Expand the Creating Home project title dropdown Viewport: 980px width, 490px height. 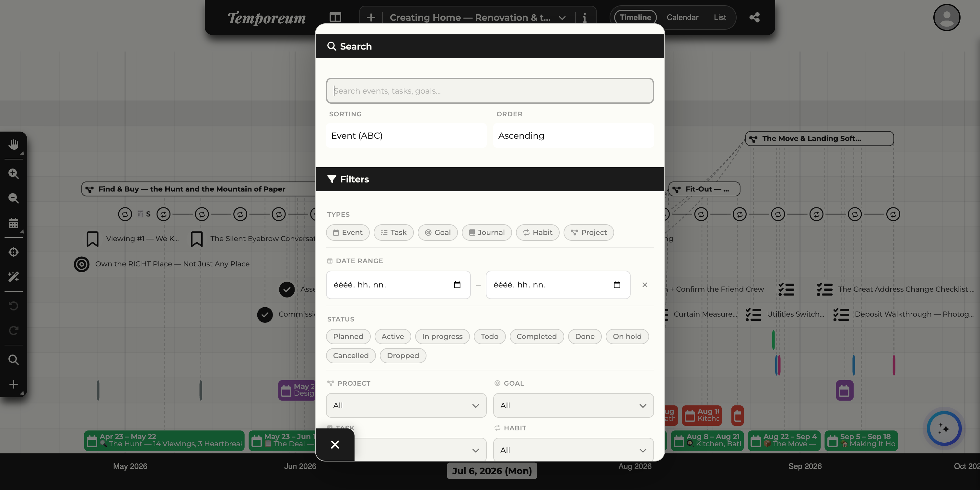click(562, 18)
